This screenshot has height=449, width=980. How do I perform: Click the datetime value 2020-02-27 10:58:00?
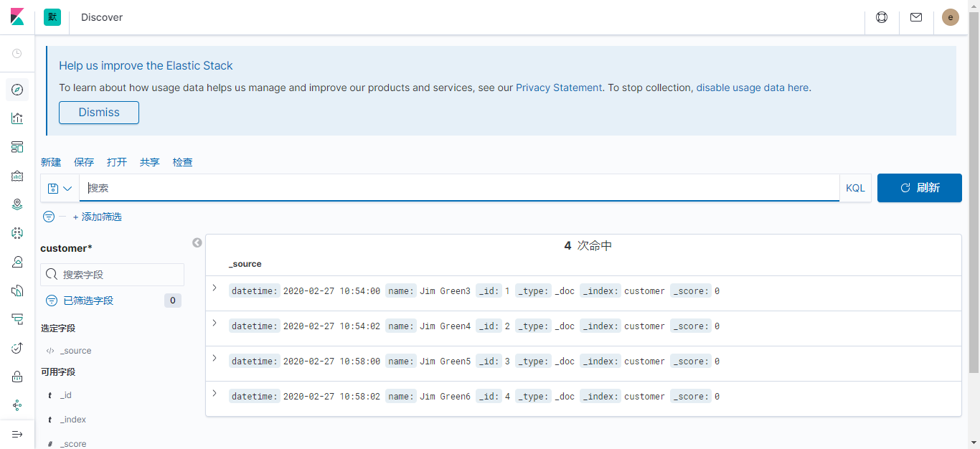coord(331,361)
